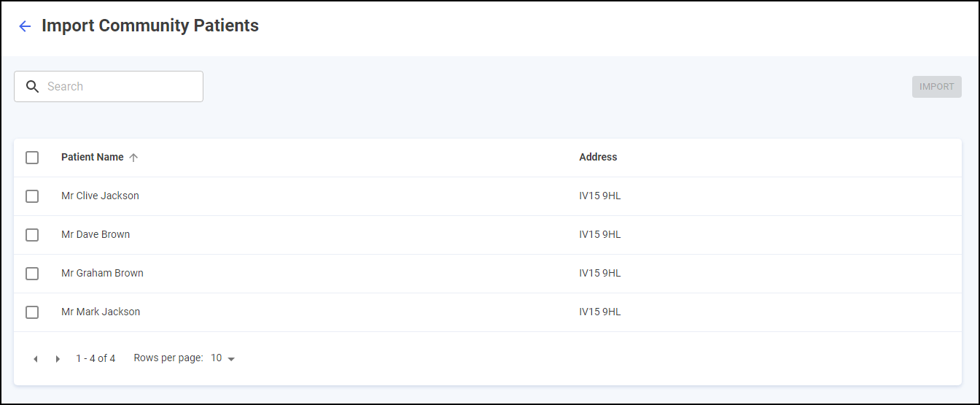Image resolution: width=980 pixels, height=405 pixels.
Task: Sort by Patient Name column header
Action: (x=93, y=158)
